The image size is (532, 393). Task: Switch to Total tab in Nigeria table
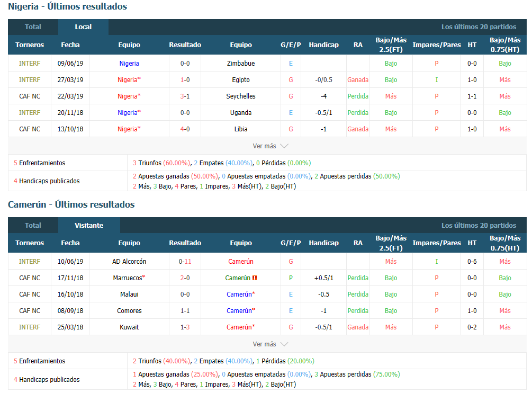(x=33, y=27)
